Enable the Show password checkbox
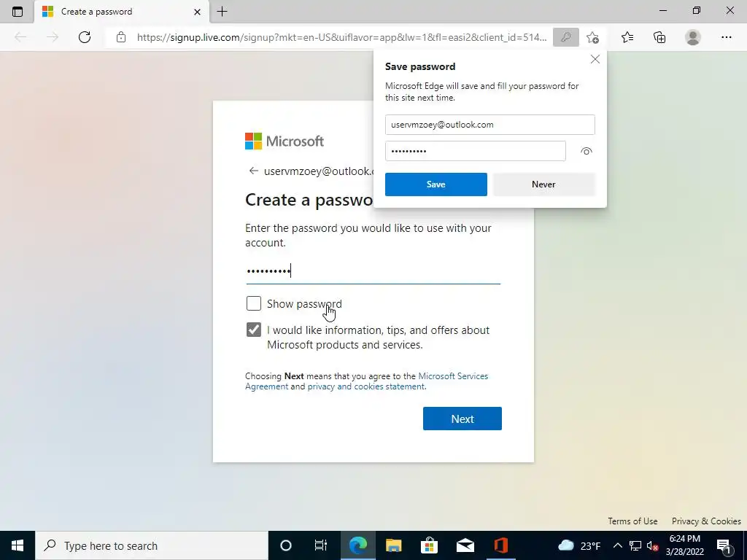747x560 pixels. [253, 303]
